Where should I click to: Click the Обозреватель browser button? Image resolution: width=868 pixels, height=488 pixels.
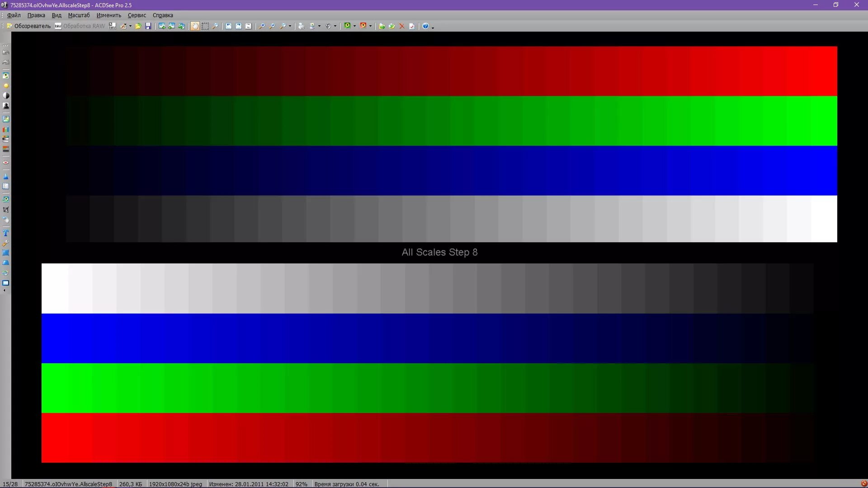click(28, 26)
